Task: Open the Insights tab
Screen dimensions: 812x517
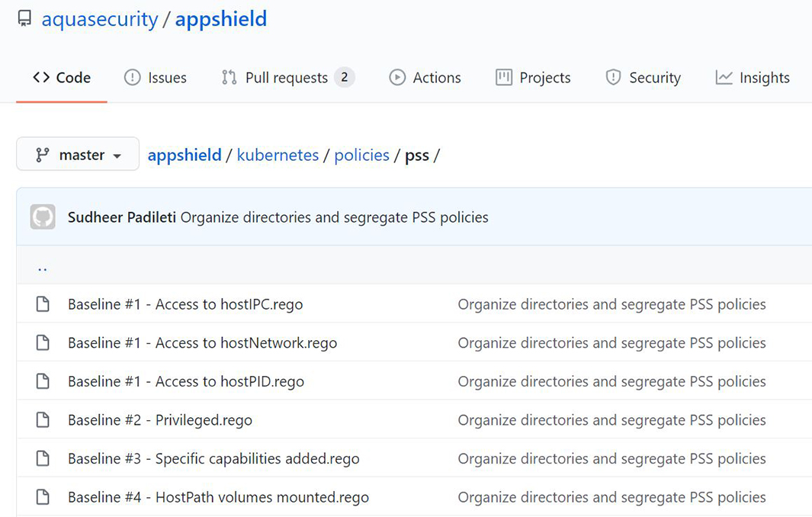Action: [x=753, y=78]
